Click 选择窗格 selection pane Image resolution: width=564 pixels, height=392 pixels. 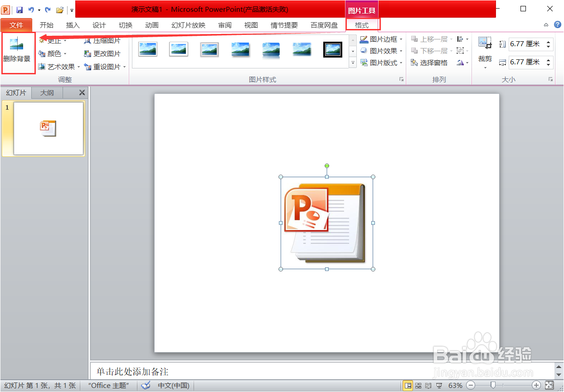pos(429,63)
